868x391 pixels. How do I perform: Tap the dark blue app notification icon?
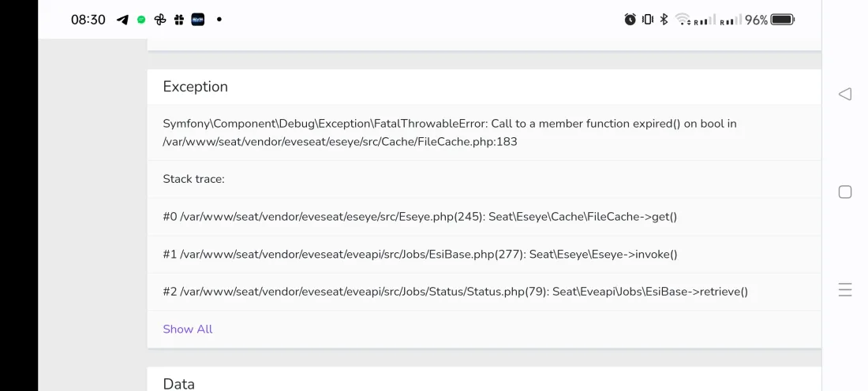pos(198,20)
